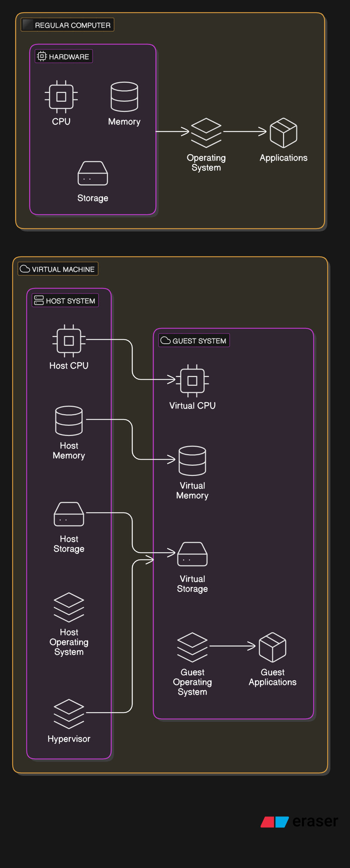
Task: Select the VIRTUAL MACHINE group label
Action: pos(58,269)
